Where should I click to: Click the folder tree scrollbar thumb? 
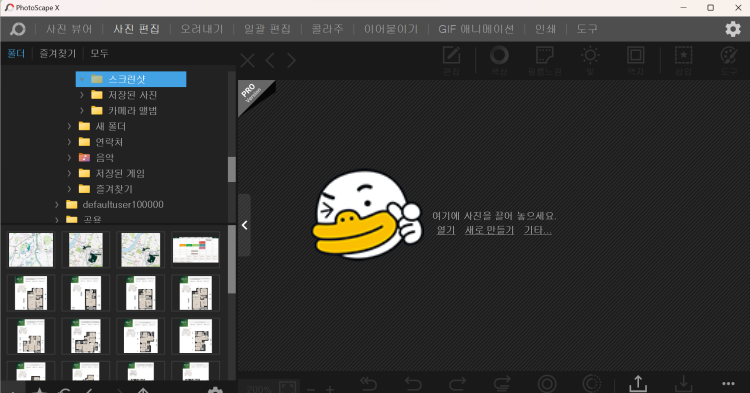pos(232,169)
